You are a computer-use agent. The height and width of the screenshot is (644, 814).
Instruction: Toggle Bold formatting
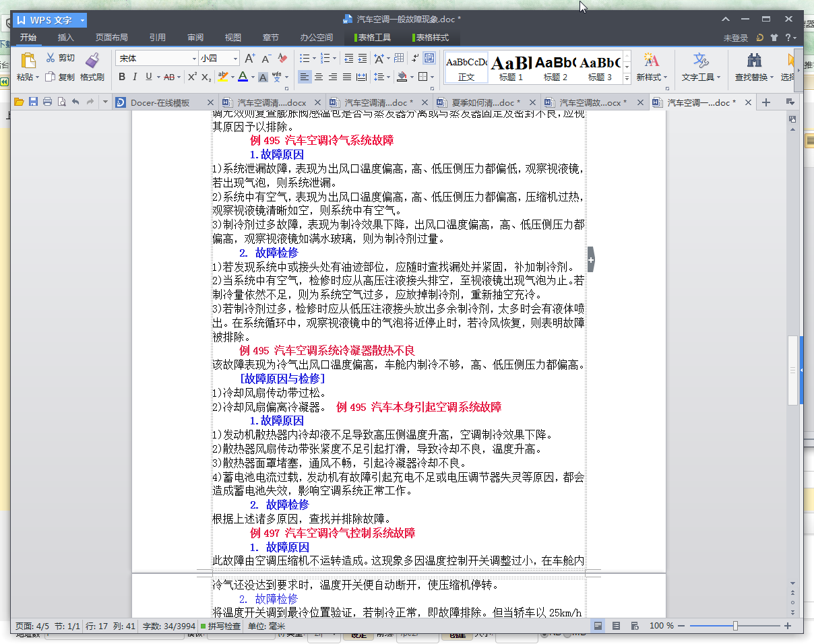click(x=122, y=77)
